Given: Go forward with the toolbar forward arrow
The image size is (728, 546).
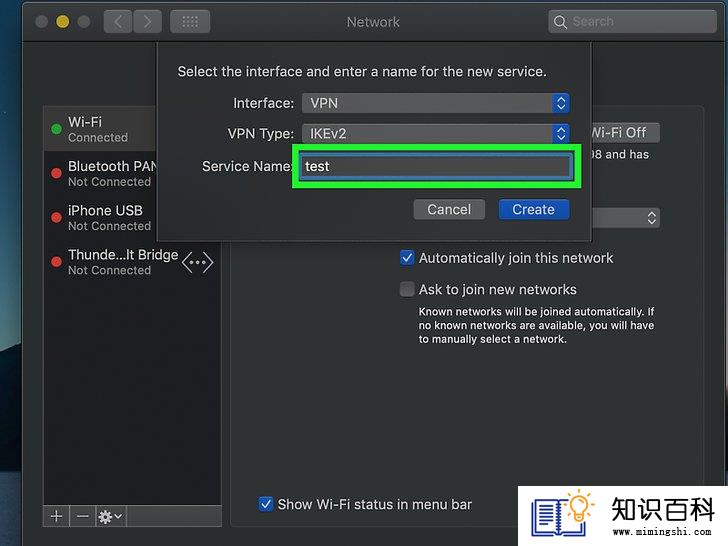Looking at the screenshot, I should point(148,22).
